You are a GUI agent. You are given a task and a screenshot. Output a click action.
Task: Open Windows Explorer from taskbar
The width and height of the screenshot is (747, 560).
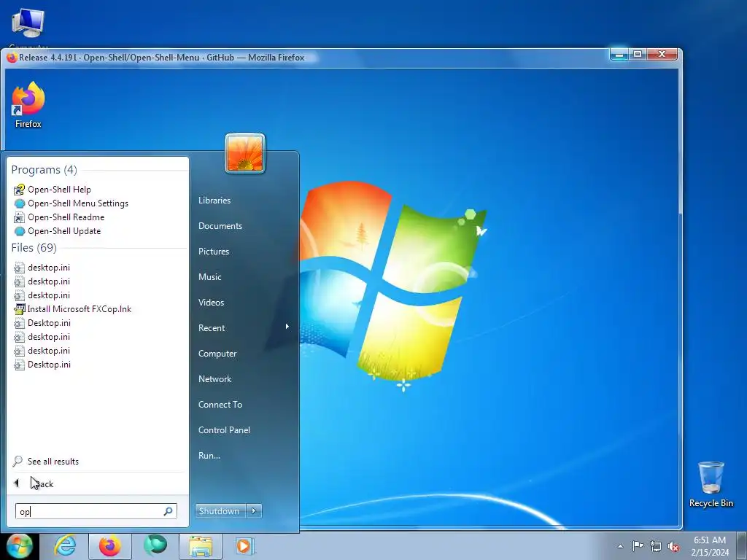point(201,545)
